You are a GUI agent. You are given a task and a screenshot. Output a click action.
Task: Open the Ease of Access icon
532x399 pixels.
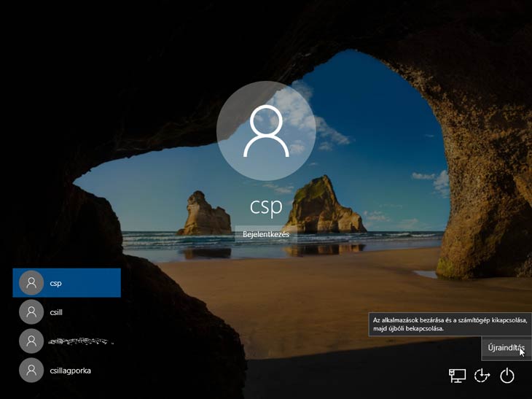tap(482, 376)
